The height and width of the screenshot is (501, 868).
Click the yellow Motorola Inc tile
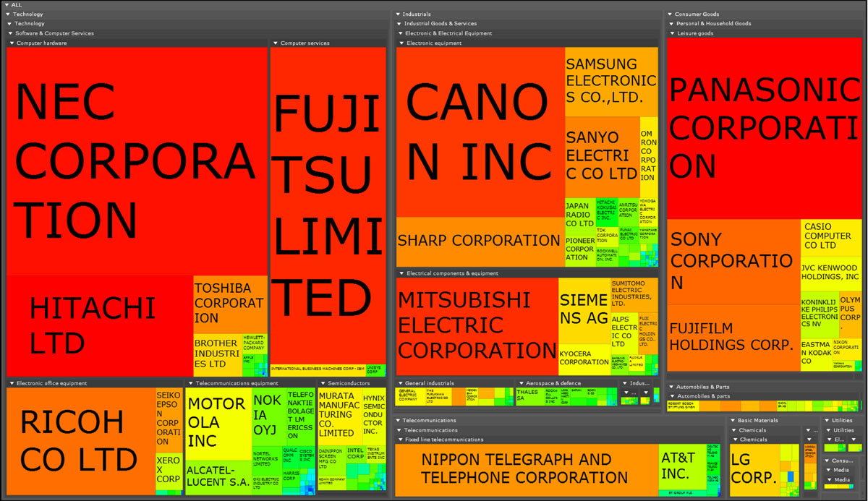click(218, 422)
